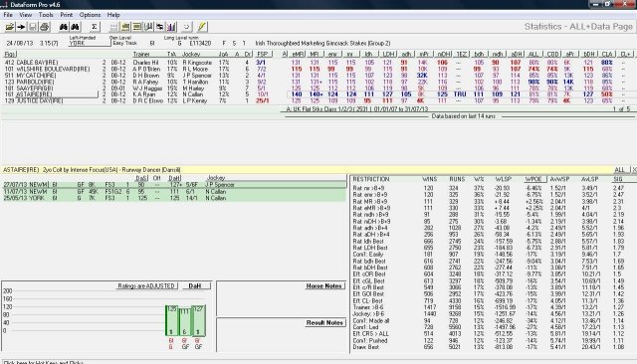This screenshot has width=637, height=364.
Task: Click the 'Draw: Best' statistics row
Action: click(x=490, y=347)
